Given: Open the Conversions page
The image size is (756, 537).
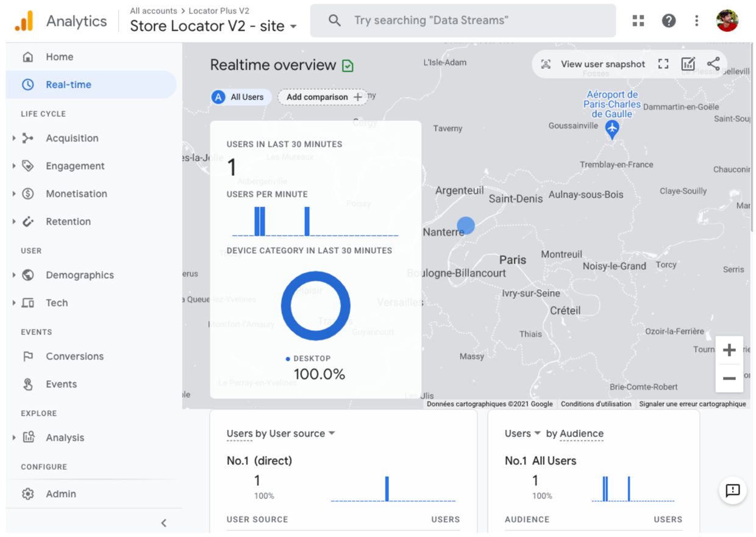Looking at the screenshot, I should coord(74,356).
